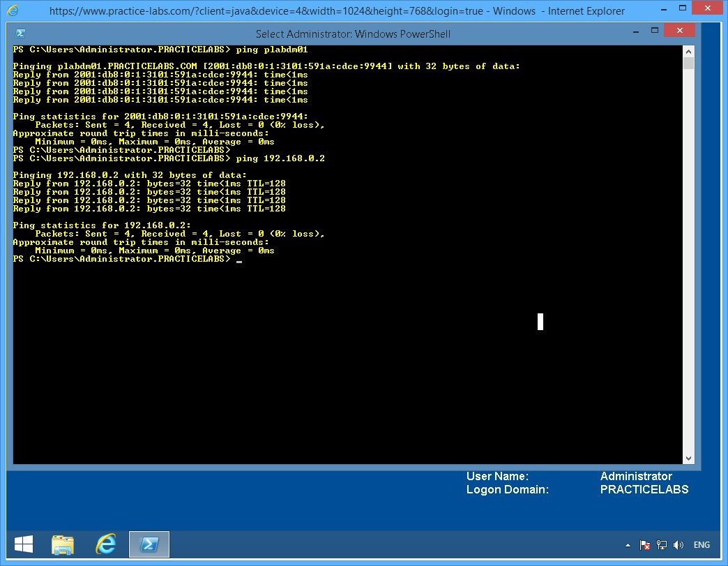Click the PowerShell icon on the console title bar
Image resolution: width=728 pixels, height=566 pixels.
[x=19, y=32]
